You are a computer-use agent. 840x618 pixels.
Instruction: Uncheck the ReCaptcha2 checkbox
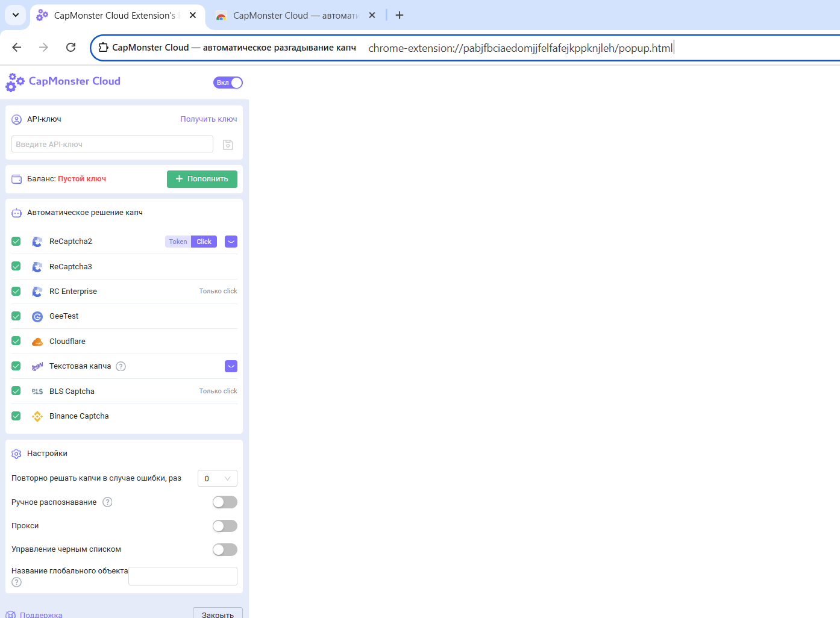coord(16,242)
